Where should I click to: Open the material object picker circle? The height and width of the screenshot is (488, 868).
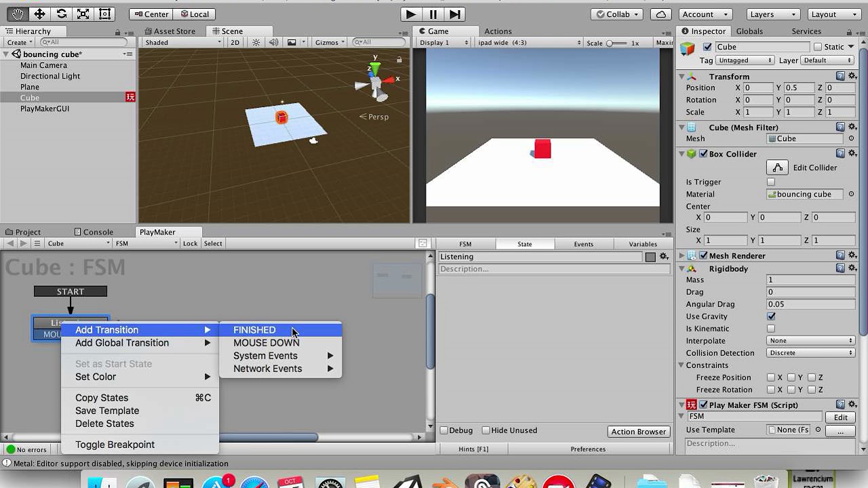851,194
